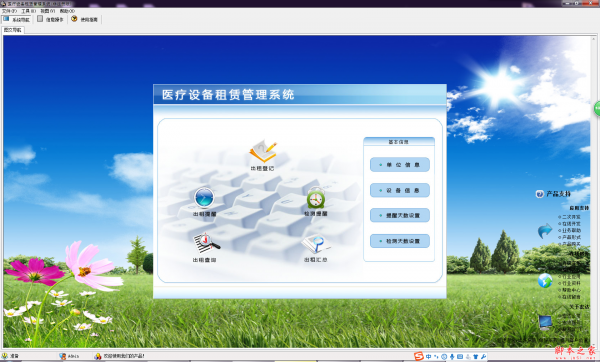Click the green button at right window edge
This screenshot has width=600, height=362.
pyautogui.click(x=597, y=109)
